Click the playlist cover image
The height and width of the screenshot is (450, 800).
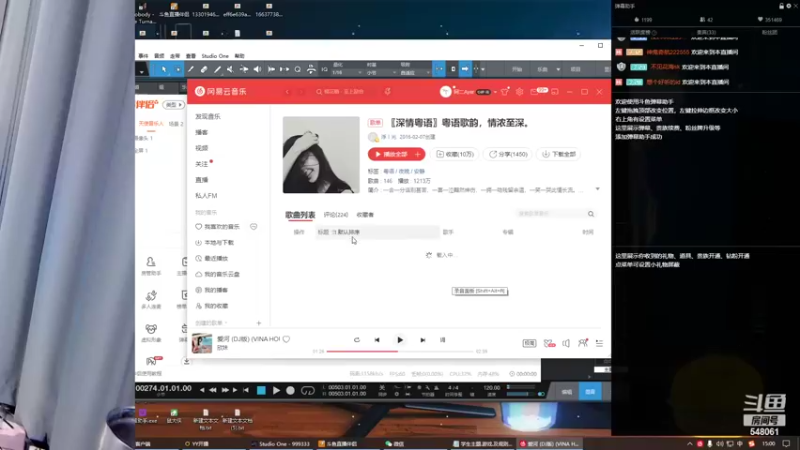click(x=321, y=155)
